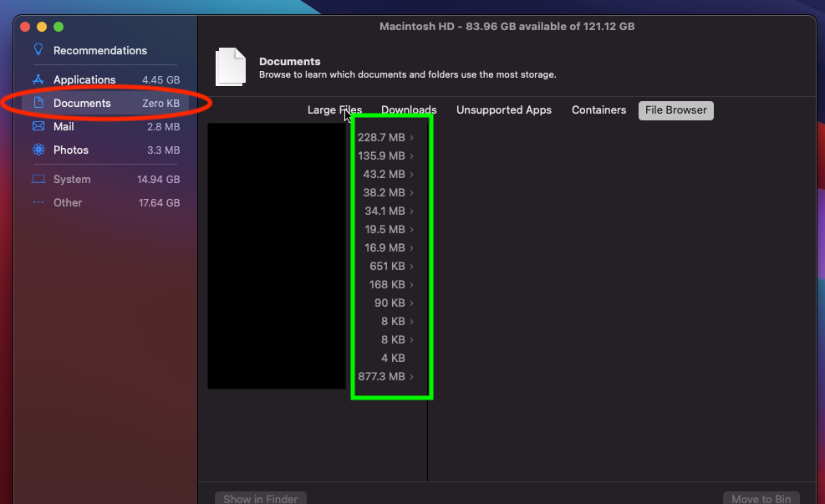825x504 pixels.
Task: Click the Other ellipsis icon
Action: click(38, 202)
